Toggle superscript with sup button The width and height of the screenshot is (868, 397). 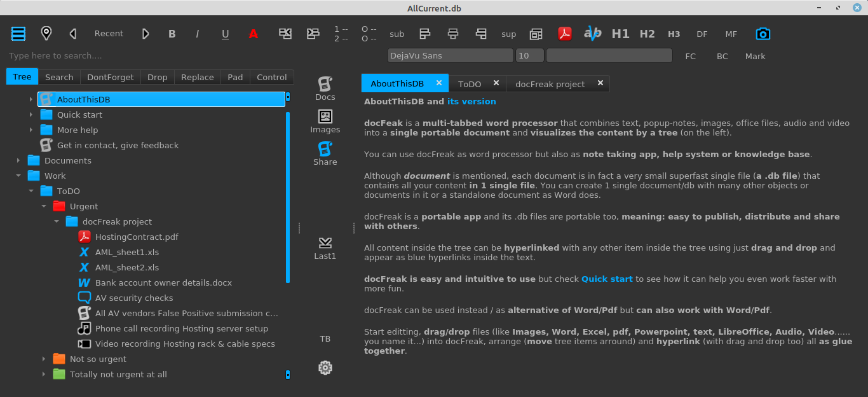pos(509,34)
